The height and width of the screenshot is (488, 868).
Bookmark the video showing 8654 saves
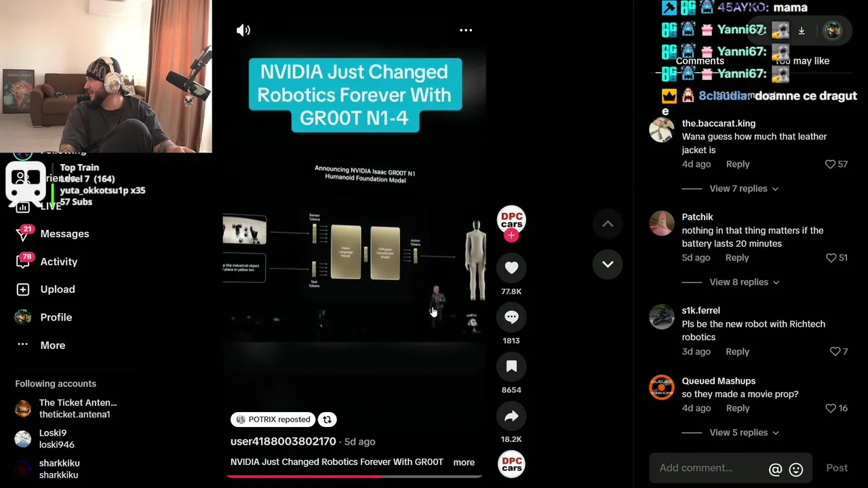[x=511, y=367]
